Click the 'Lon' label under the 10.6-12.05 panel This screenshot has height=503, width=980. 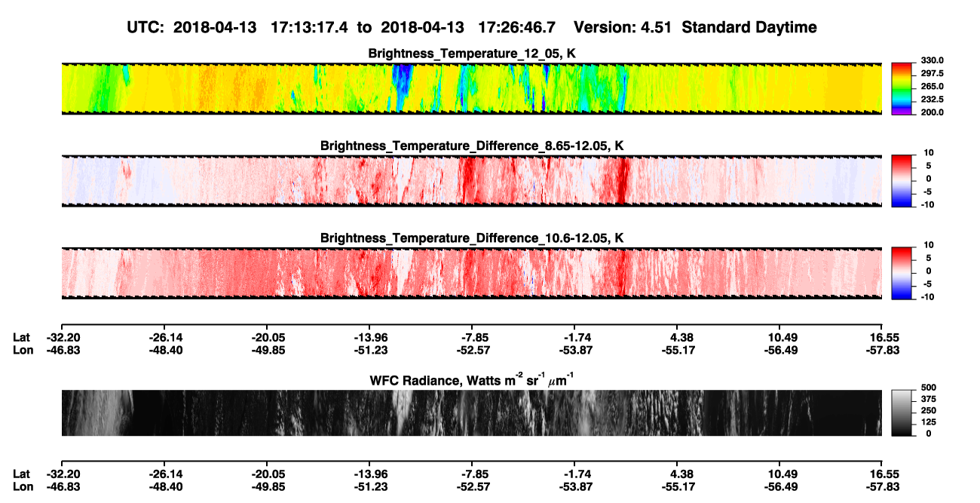(x=23, y=350)
